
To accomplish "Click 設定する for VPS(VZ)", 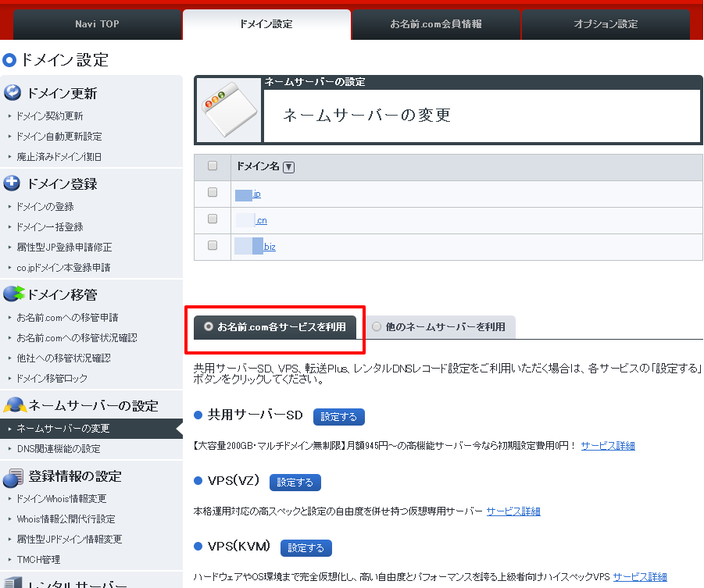I will 295,483.
